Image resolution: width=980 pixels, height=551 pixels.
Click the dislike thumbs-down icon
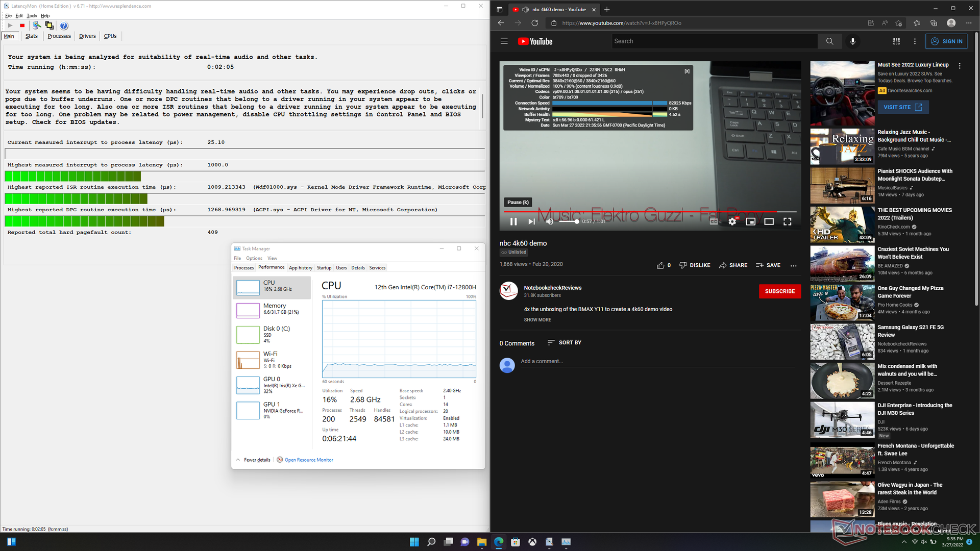[683, 265]
